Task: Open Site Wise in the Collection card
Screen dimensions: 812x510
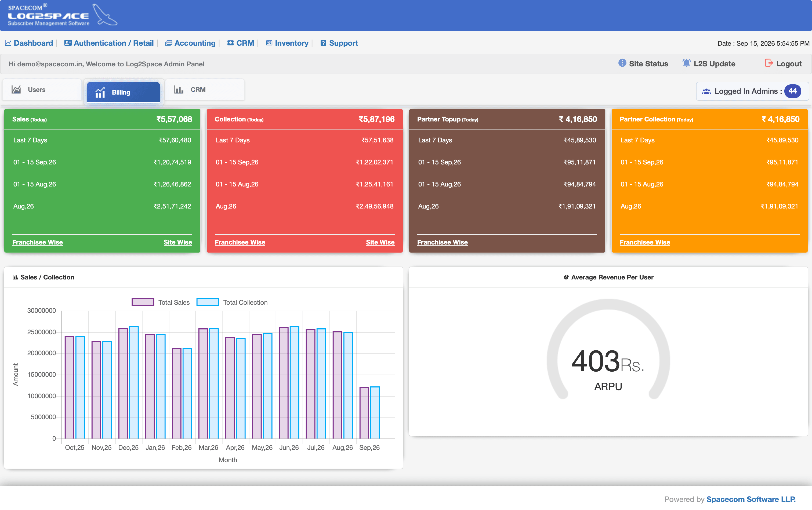Action: click(380, 242)
